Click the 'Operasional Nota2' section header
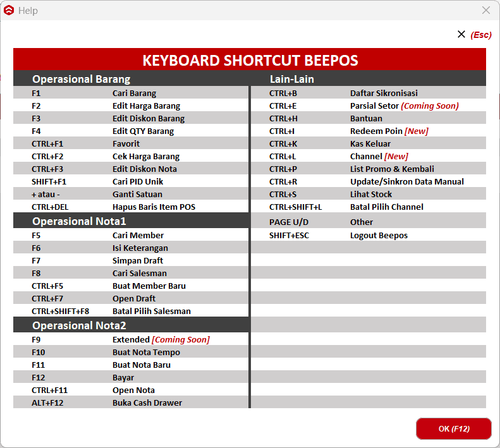The image size is (500, 448). (79, 325)
